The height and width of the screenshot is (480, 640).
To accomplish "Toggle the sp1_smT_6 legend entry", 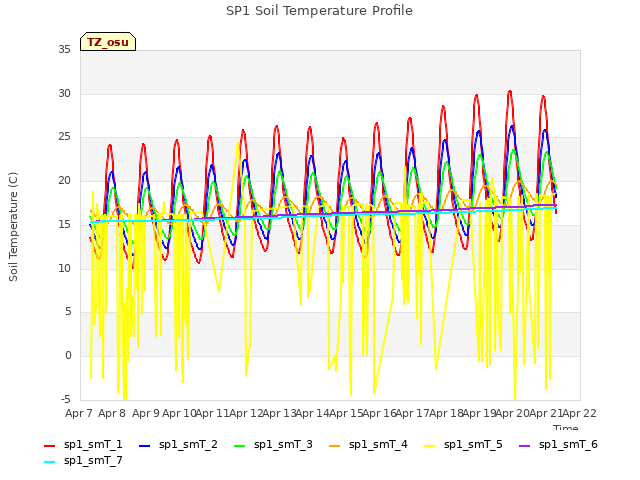I will pyautogui.click(x=558, y=444).
